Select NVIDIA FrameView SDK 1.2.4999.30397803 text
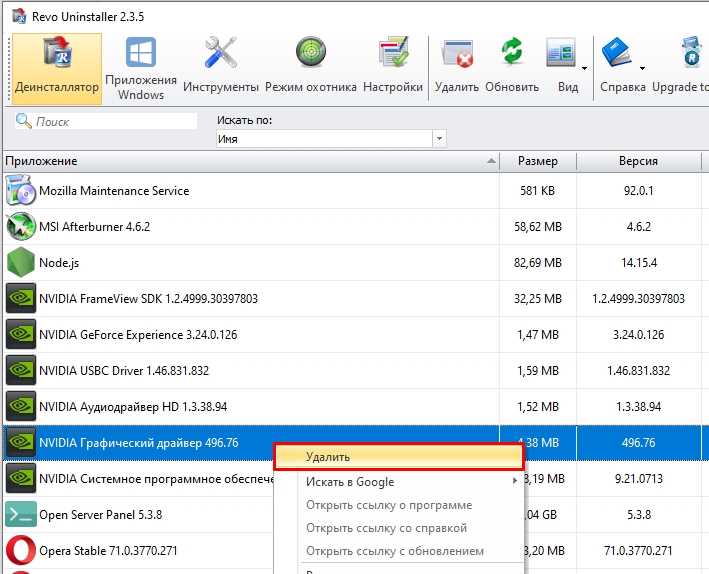The image size is (709, 574). (x=148, y=299)
